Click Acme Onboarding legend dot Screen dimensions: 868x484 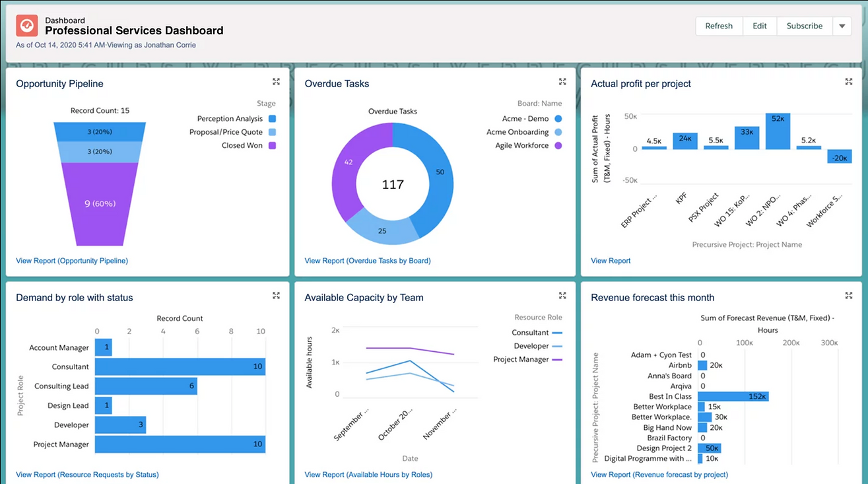click(558, 132)
